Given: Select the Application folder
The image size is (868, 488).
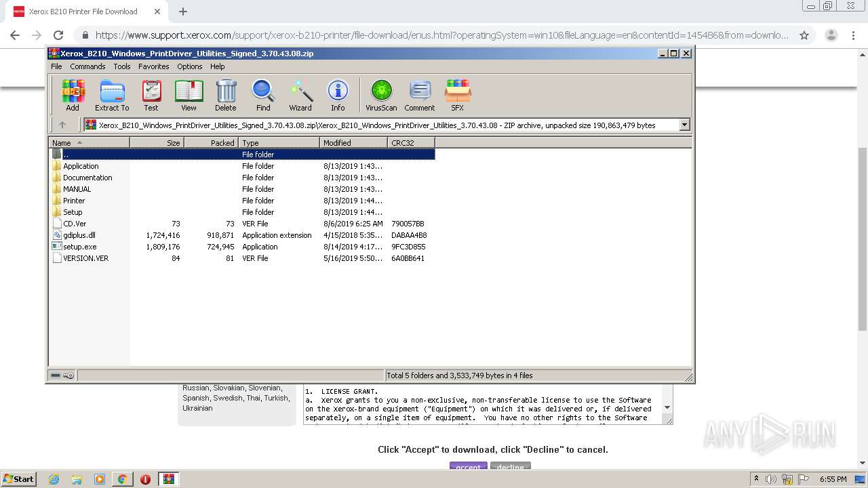Looking at the screenshot, I should 81,166.
